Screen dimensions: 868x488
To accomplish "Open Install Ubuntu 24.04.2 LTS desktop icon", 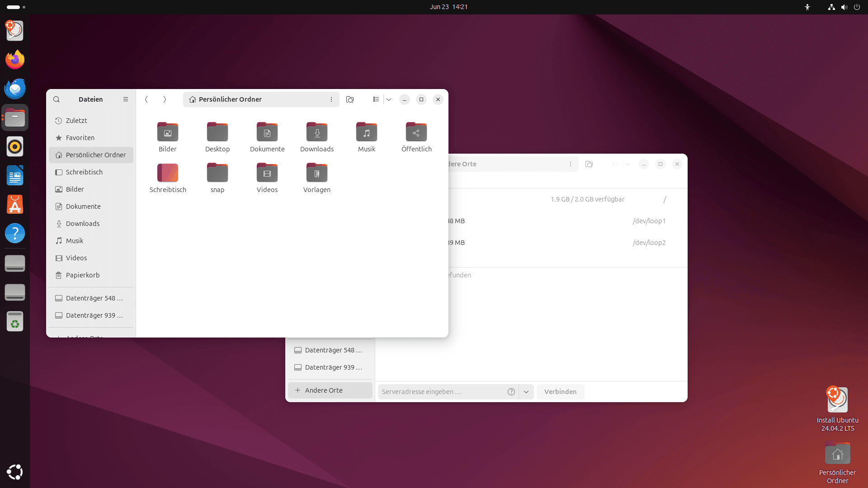I will (837, 409).
